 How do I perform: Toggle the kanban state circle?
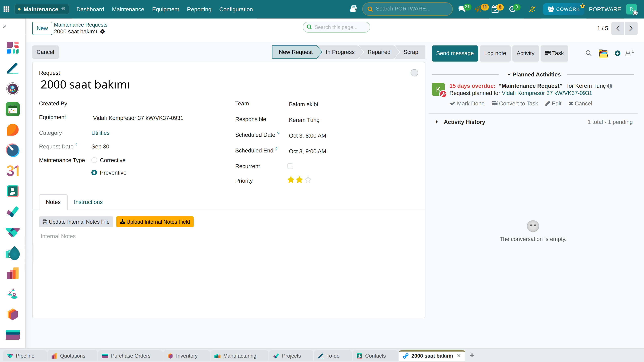pos(414,73)
